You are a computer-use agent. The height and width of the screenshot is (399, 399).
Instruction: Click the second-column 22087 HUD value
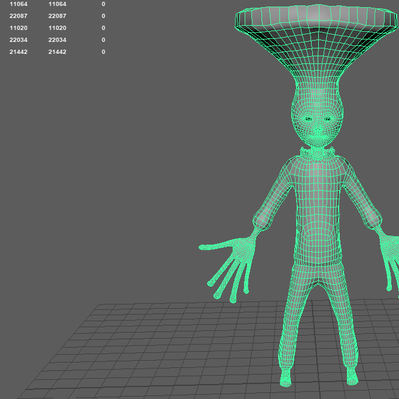tap(57, 16)
